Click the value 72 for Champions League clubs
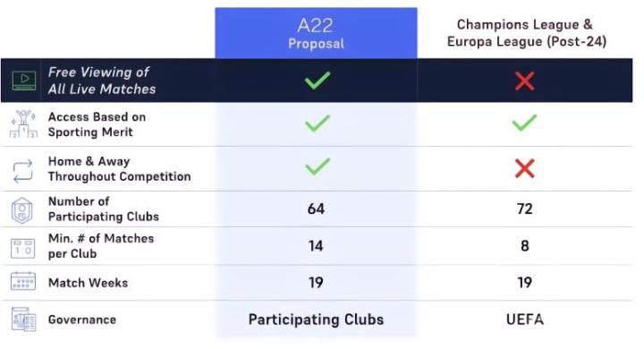The image size is (644, 349). (524, 209)
